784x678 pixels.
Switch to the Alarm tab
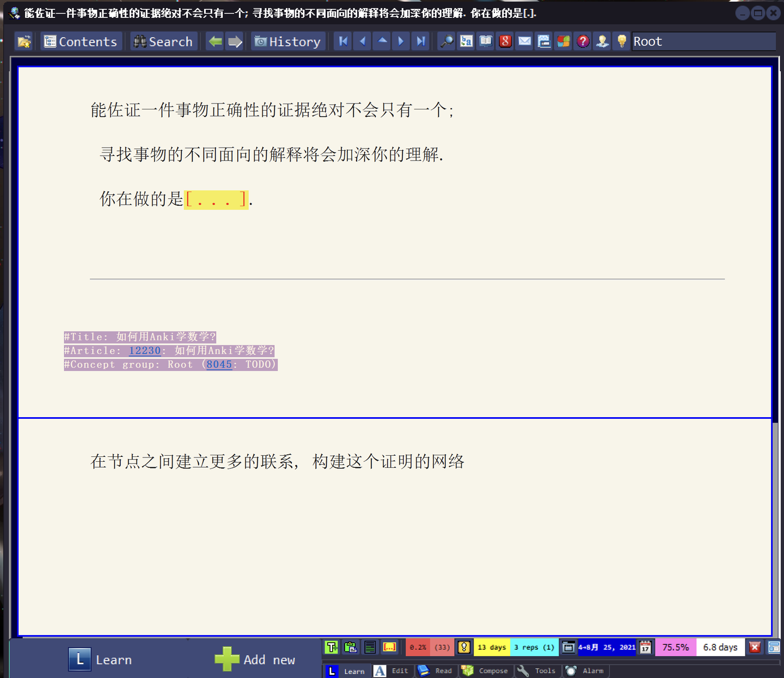click(x=585, y=671)
